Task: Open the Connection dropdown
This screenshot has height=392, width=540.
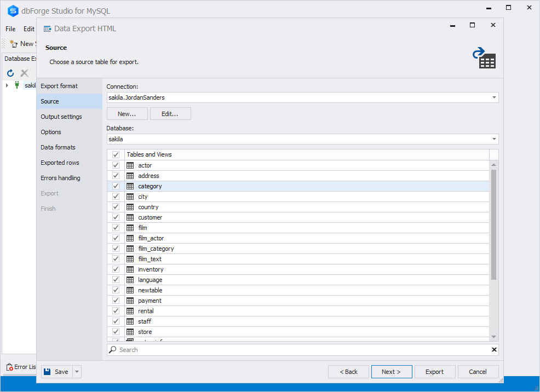Action: click(x=494, y=97)
